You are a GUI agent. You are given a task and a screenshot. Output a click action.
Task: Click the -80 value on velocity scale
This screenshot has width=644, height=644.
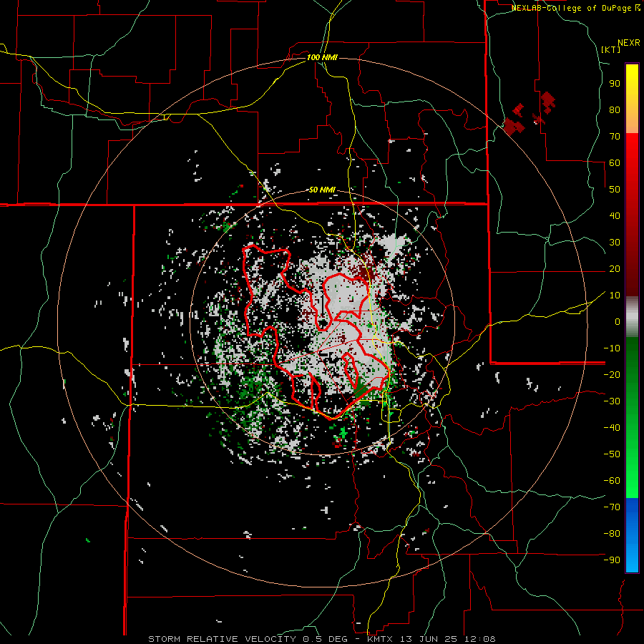[x=612, y=534]
